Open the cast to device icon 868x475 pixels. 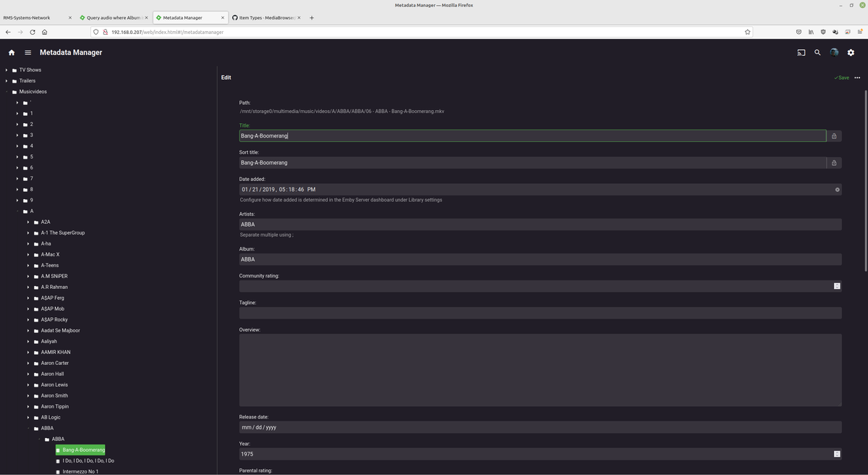tap(801, 52)
